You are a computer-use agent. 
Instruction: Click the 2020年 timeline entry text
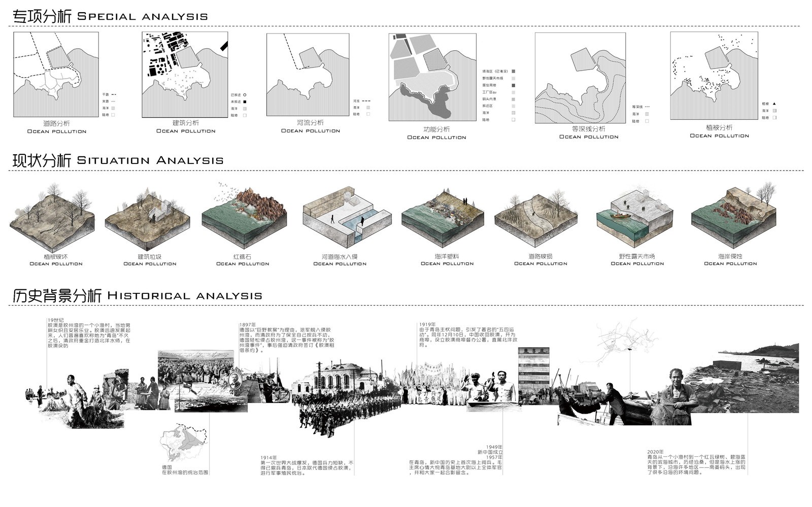point(696,462)
